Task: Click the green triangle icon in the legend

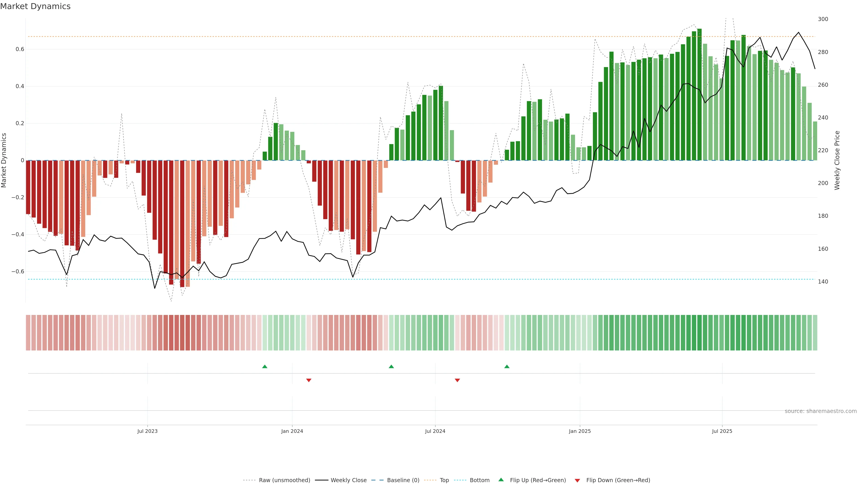Action: pos(501,480)
